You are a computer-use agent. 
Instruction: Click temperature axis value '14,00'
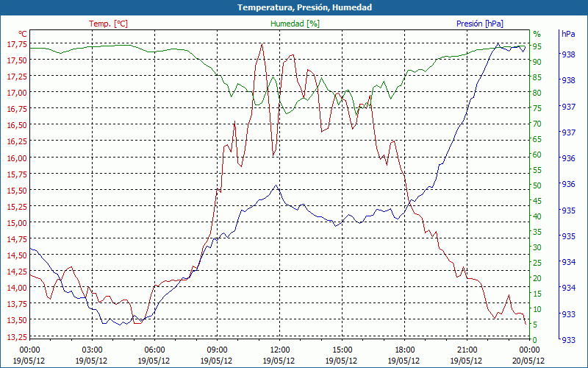[x=17, y=288]
